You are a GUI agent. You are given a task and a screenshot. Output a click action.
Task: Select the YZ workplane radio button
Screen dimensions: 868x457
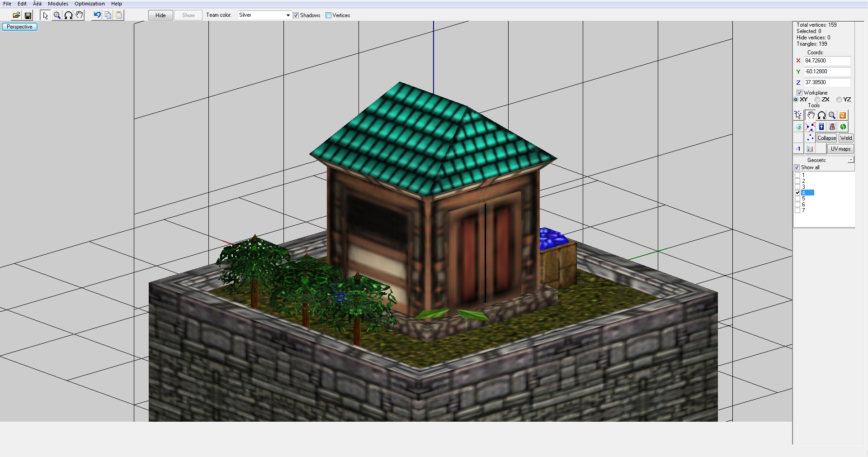click(839, 100)
